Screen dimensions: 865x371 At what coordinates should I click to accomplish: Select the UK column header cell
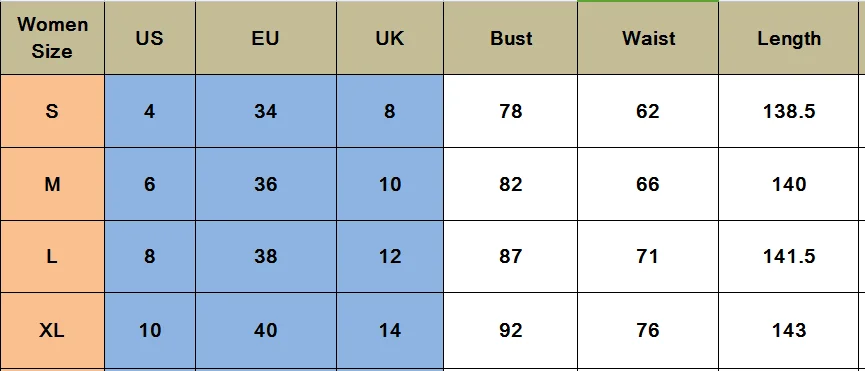pos(389,38)
